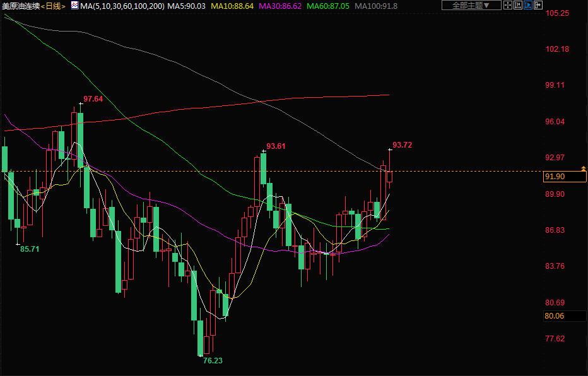Click the small orange arrow above 91.90
The width and height of the screenshot is (588, 376).
click(583, 168)
